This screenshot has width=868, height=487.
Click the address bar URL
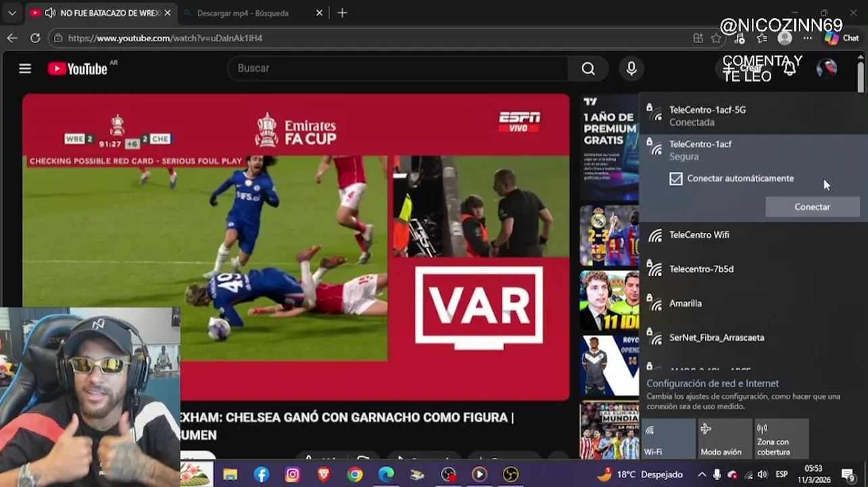click(165, 38)
